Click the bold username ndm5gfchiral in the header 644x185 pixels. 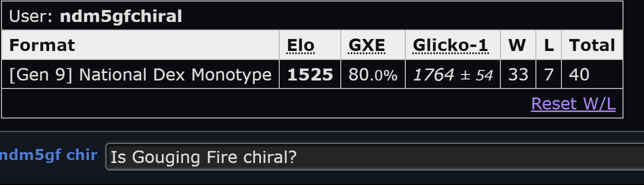121,16
